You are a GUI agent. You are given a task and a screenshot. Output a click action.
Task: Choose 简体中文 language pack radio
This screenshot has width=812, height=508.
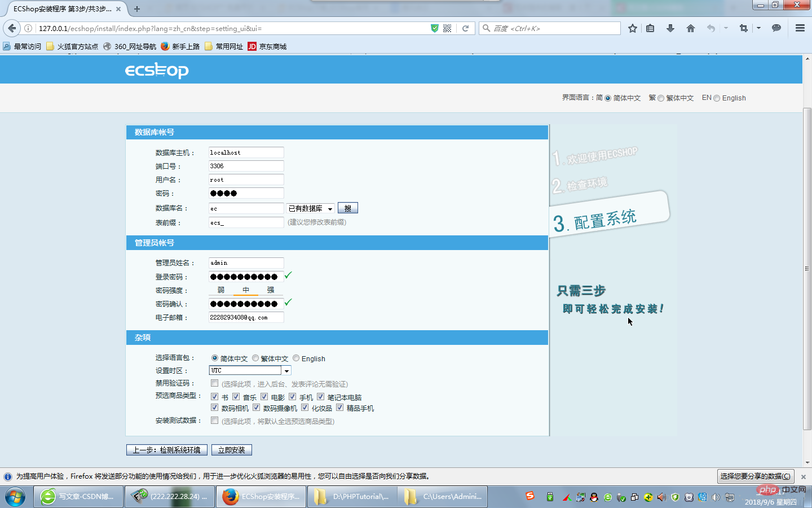click(215, 358)
